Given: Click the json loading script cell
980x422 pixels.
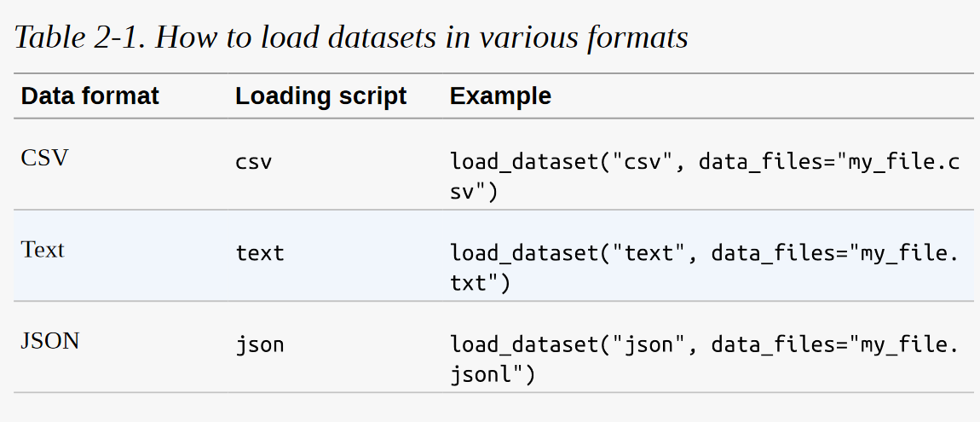Looking at the screenshot, I should pyautogui.click(x=260, y=346).
